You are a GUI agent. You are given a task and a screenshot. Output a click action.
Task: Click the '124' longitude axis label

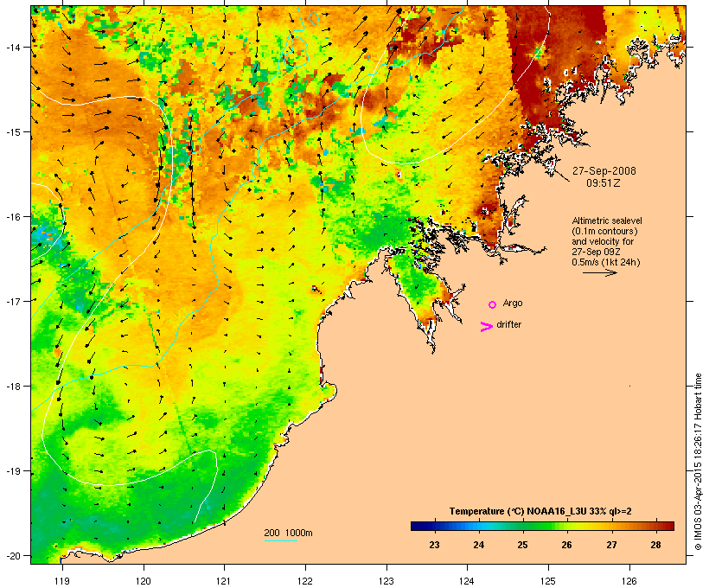[x=467, y=581]
